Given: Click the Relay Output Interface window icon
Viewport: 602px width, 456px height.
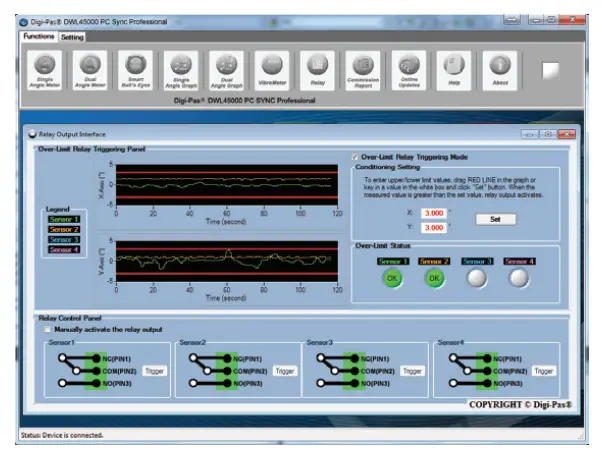Looking at the screenshot, I should click(x=32, y=134).
